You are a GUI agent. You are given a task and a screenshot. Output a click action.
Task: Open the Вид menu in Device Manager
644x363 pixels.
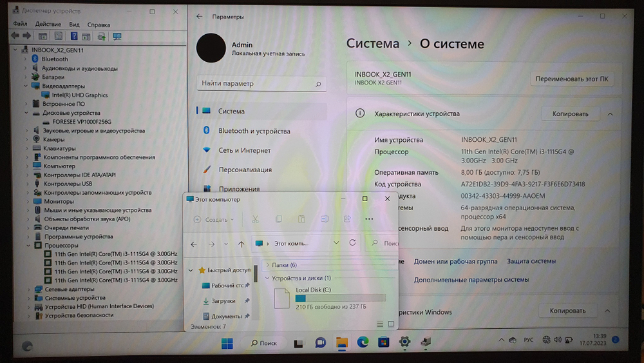click(74, 25)
